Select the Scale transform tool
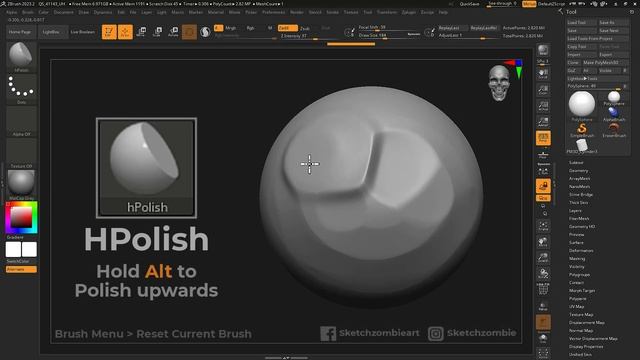 pos(157,32)
